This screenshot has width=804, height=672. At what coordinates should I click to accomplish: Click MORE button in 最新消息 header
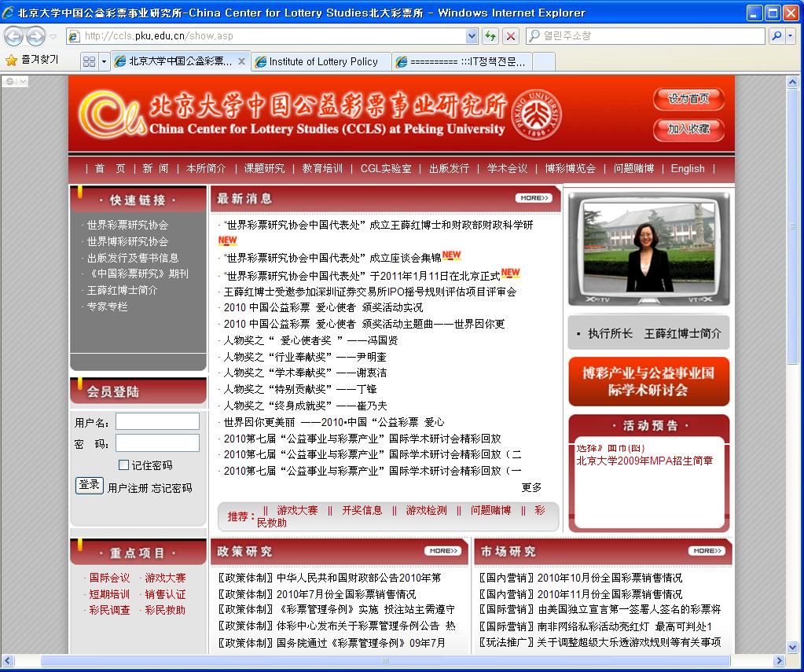click(534, 198)
